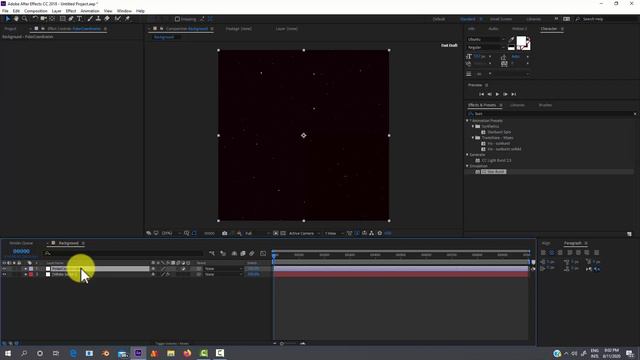The height and width of the screenshot is (360, 640).
Task: Select the Roto Brush tool
Action: pos(118,19)
